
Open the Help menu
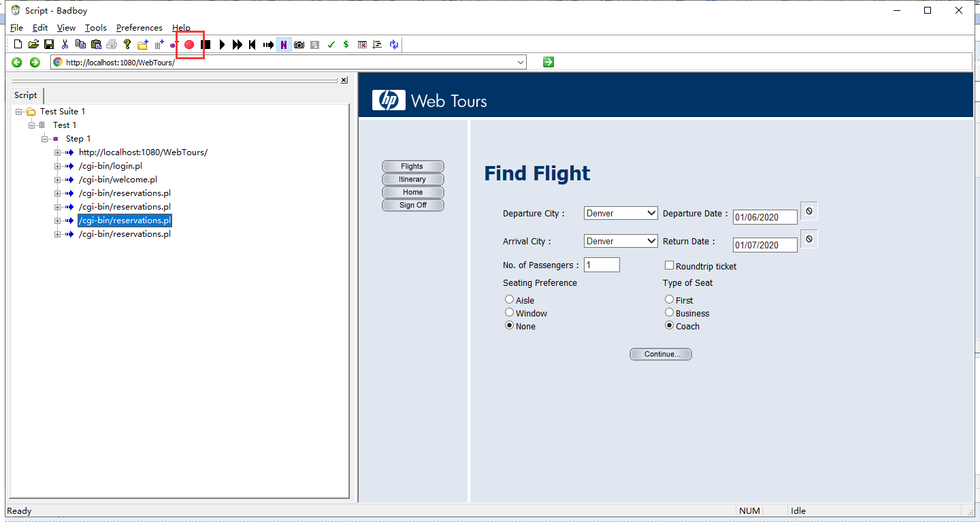pyautogui.click(x=181, y=28)
